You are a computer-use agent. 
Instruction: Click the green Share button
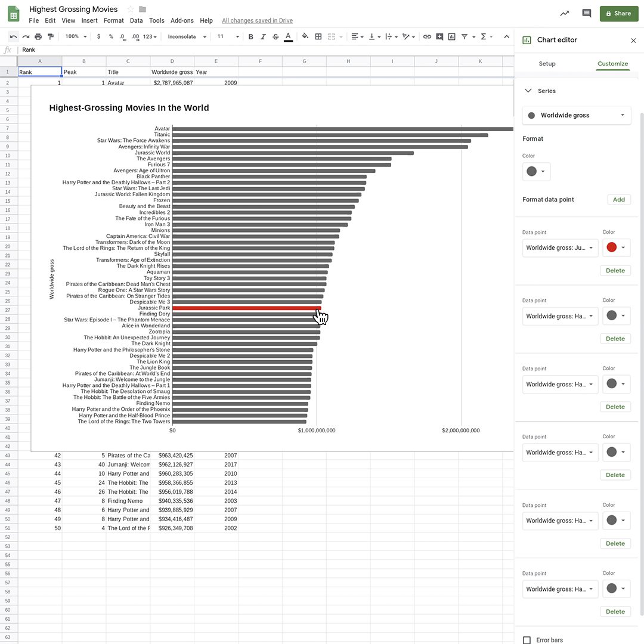click(x=619, y=14)
